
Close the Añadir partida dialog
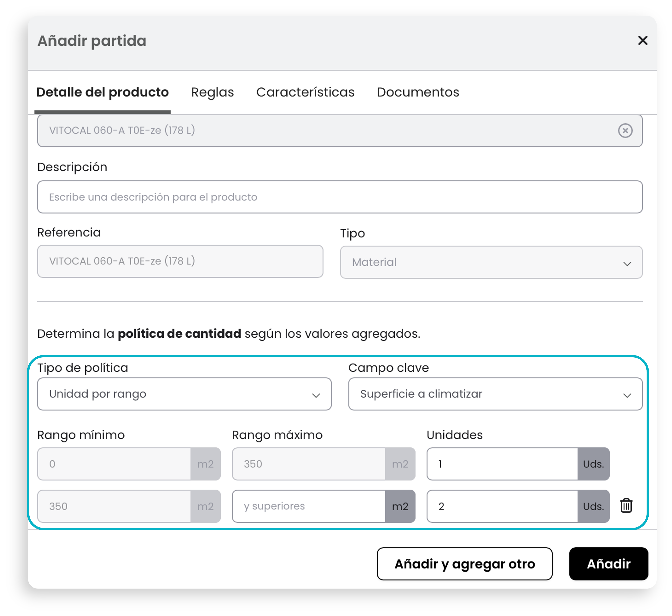tap(642, 40)
